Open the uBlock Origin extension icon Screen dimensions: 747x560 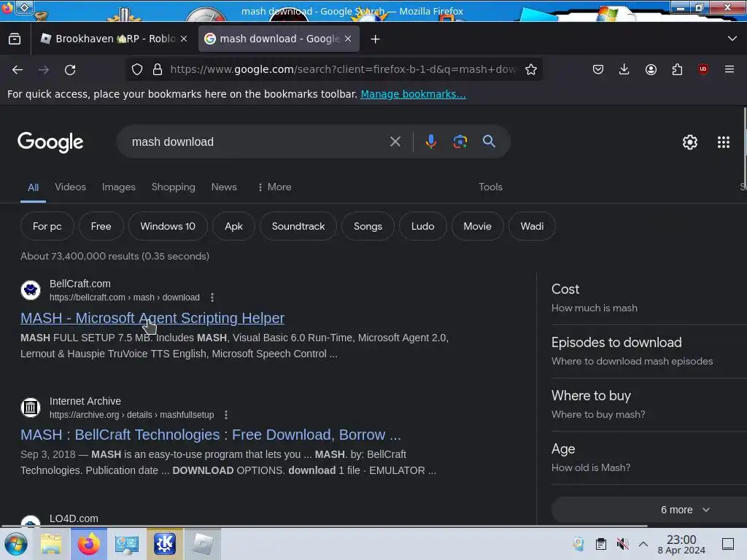(x=703, y=69)
